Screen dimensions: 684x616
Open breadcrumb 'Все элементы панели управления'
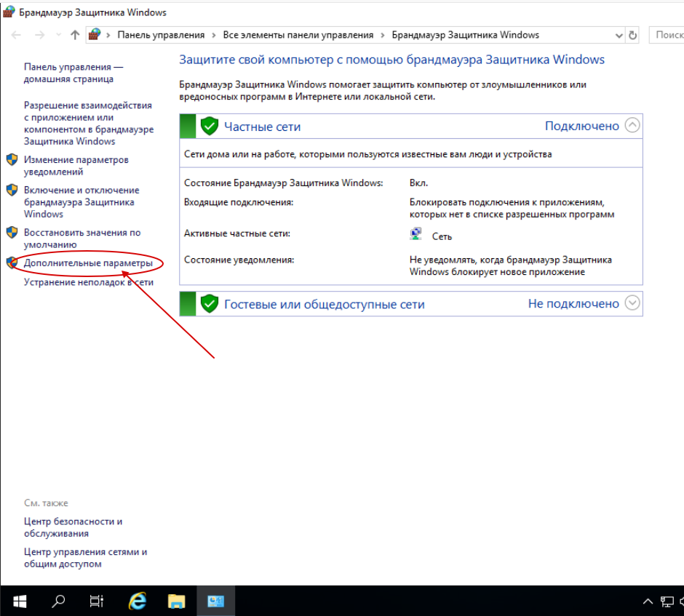click(298, 35)
